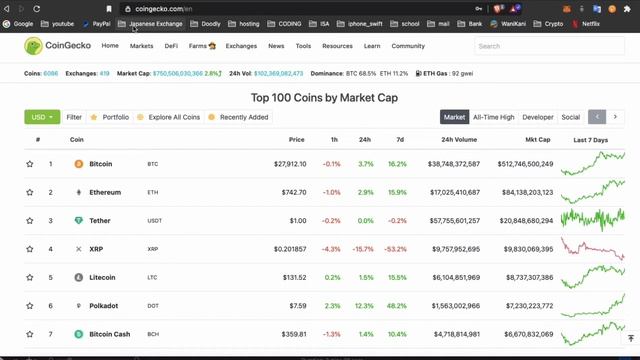Favorite XRP with its star
The width and height of the screenshot is (640, 360).
[x=30, y=249]
